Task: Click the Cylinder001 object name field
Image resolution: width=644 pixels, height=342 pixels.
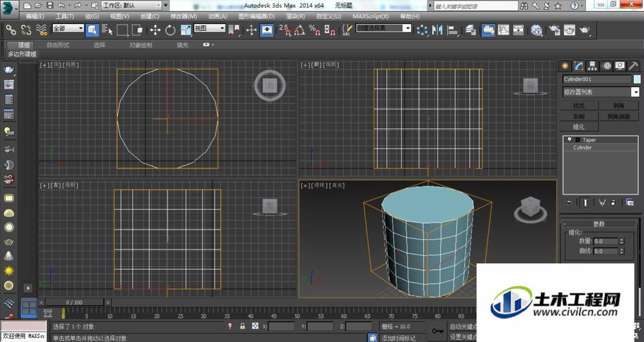Action: click(596, 79)
